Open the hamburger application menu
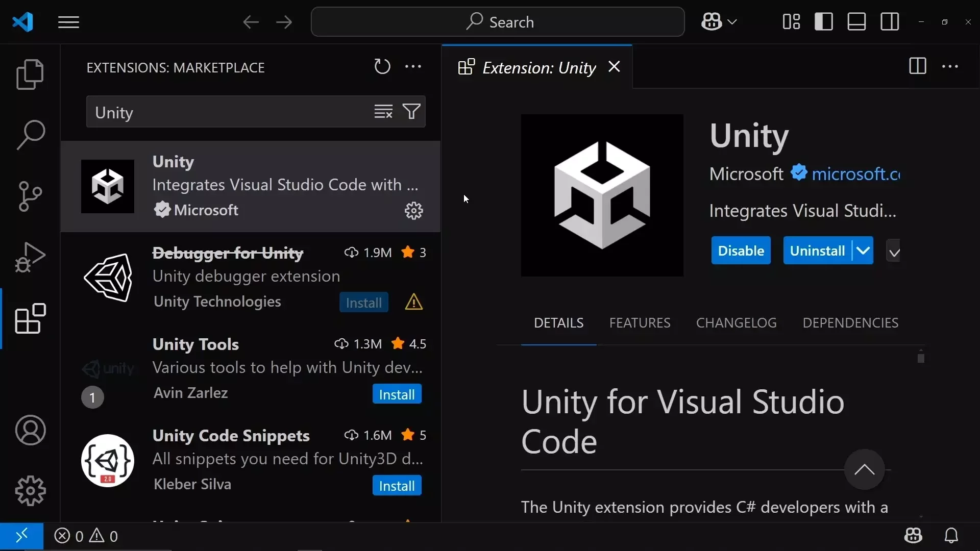Screen dimensions: 980x551 (68, 22)
